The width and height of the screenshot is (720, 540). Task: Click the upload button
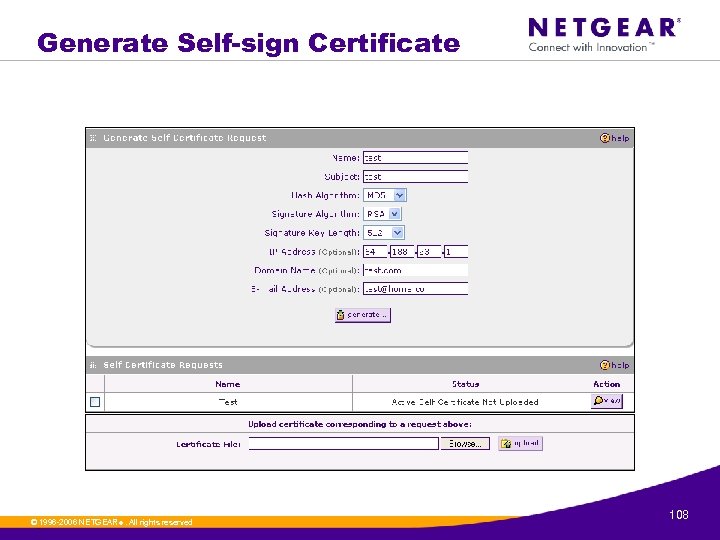tap(520, 444)
